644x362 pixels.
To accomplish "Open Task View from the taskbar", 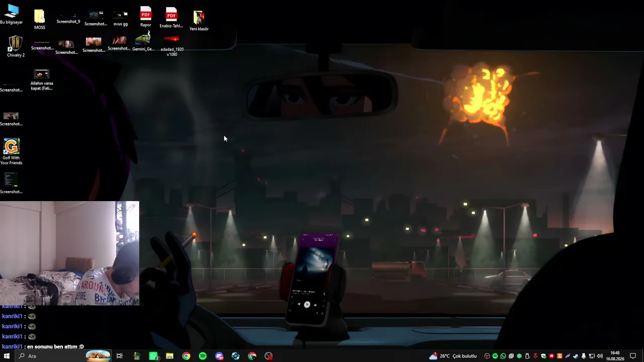I will pyautogui.click(x=119, y=356).
